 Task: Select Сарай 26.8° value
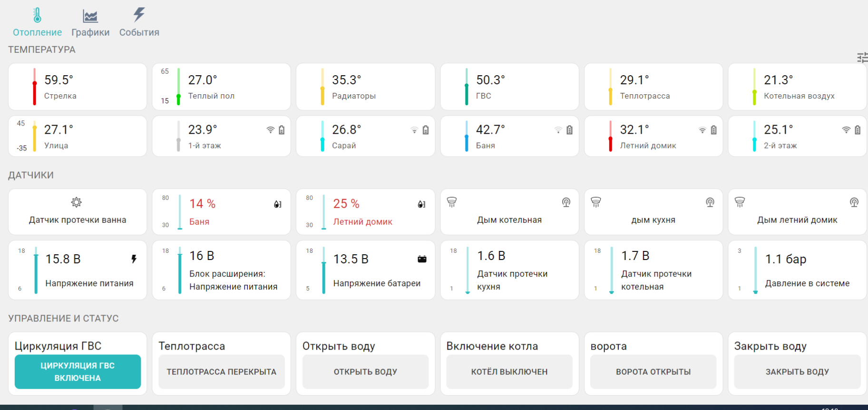pyautogui.click(x=347, y=130)
